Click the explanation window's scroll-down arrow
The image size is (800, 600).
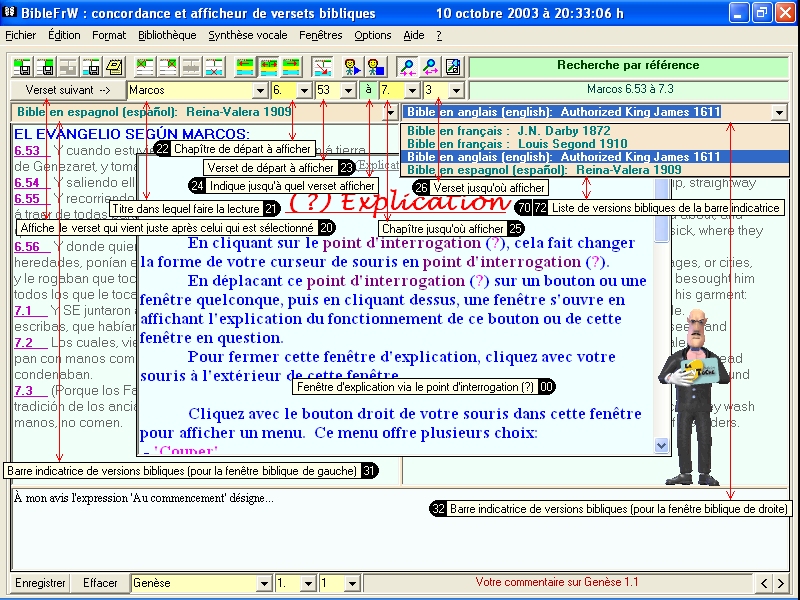(661, 445)
